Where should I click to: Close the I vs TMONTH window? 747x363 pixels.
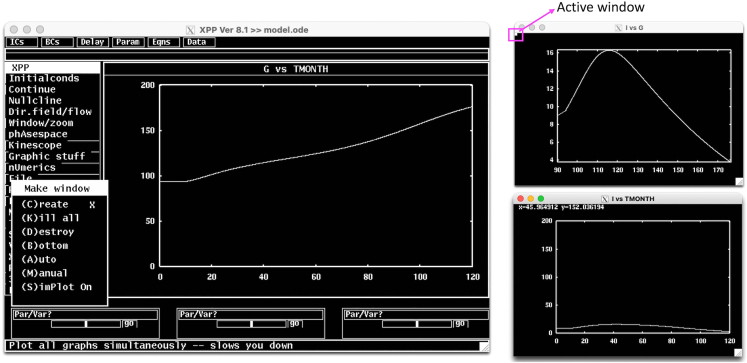(521, 198)
